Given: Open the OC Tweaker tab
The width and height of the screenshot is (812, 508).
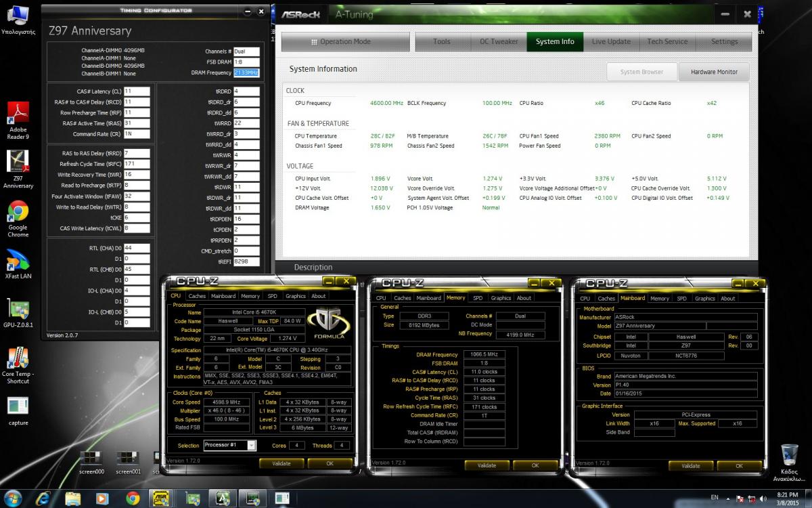Looking at the screenshot, I should pyautogui.click(x=499, y=41).
